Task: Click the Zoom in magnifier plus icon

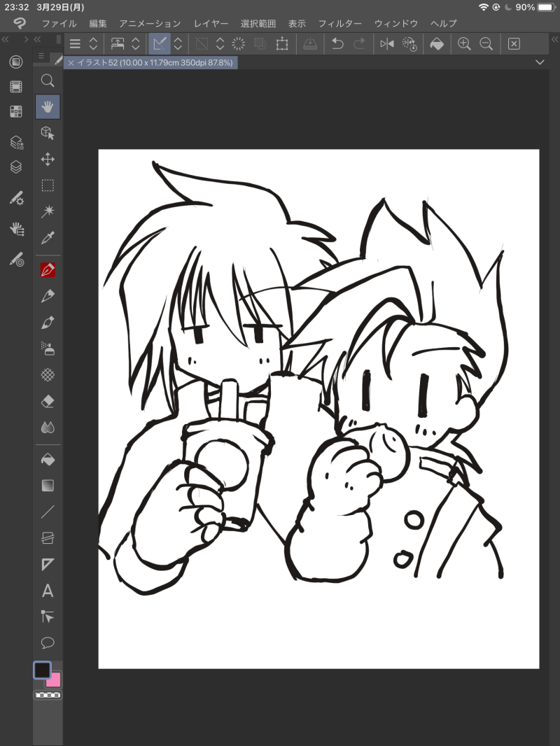Action: [x=464, y=44]
